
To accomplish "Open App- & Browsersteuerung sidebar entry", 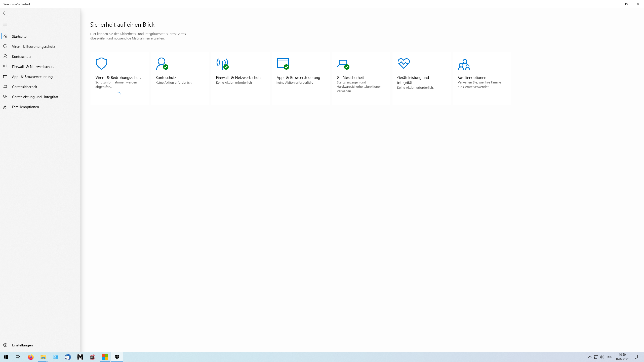I will 32,77.
